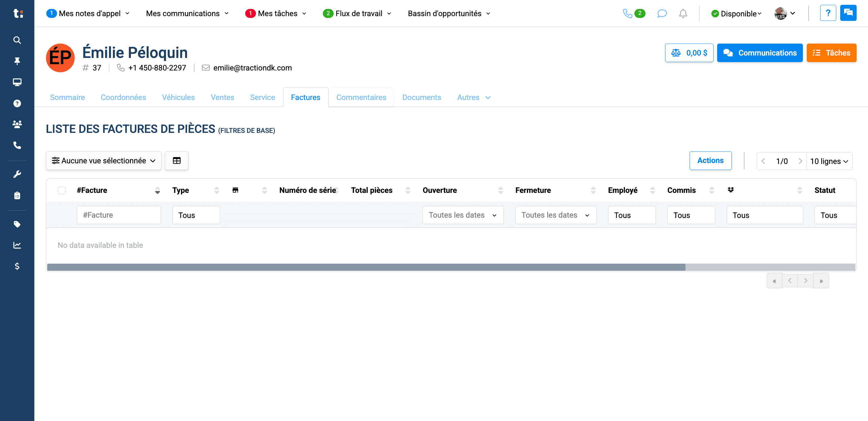Expand Mes tâches menu

click(276, 13)
